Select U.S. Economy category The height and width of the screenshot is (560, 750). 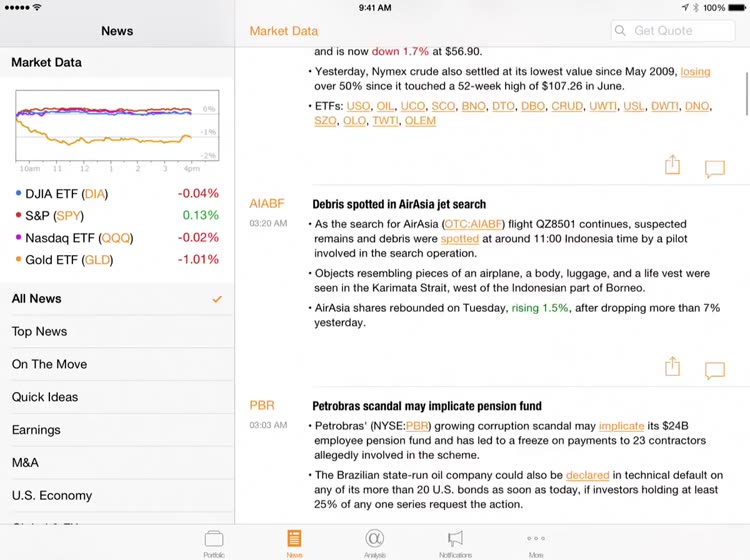pyautogui.click(x=117, y=495)
